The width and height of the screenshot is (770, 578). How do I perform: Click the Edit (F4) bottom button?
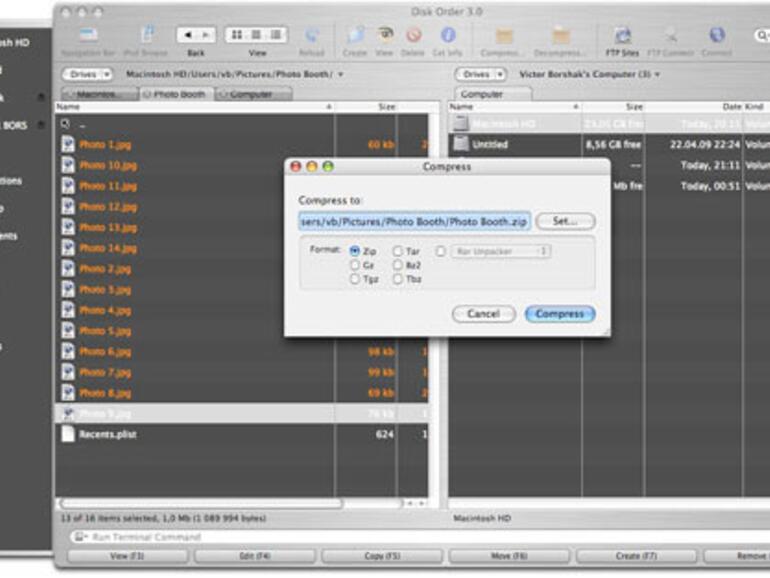[254, 556]
